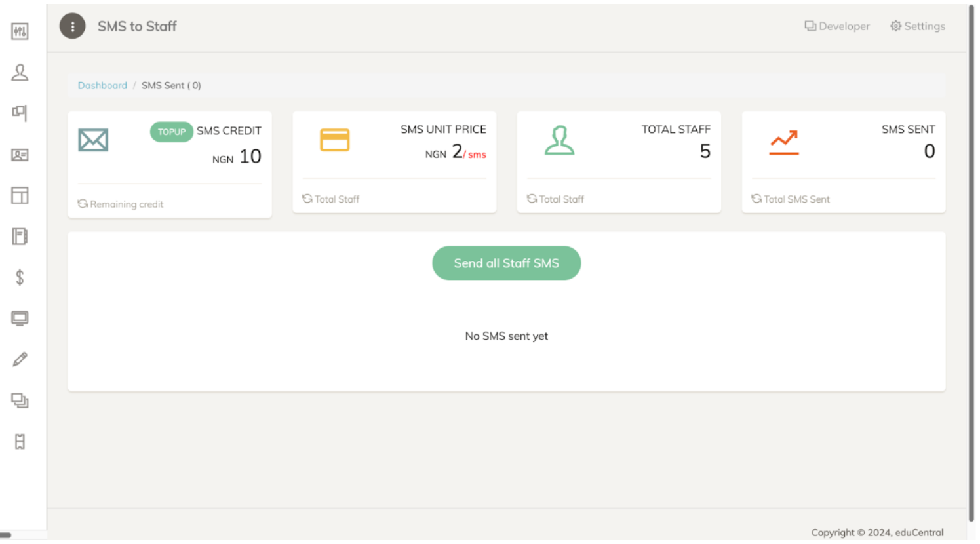Image resolution: width=980 pixels, height=544 pixels.
Task: Open the notebook sidebar icon
Action: (x=20, y=237)
